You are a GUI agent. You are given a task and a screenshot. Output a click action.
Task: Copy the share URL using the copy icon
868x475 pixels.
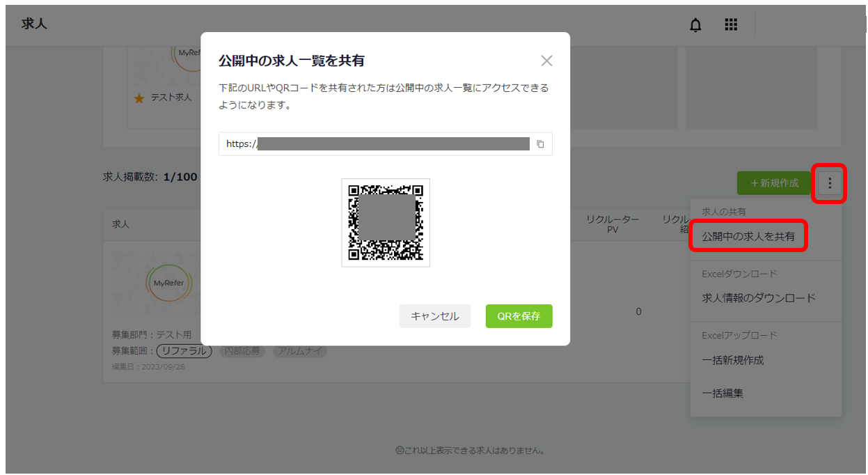click(x=542, y=144)
